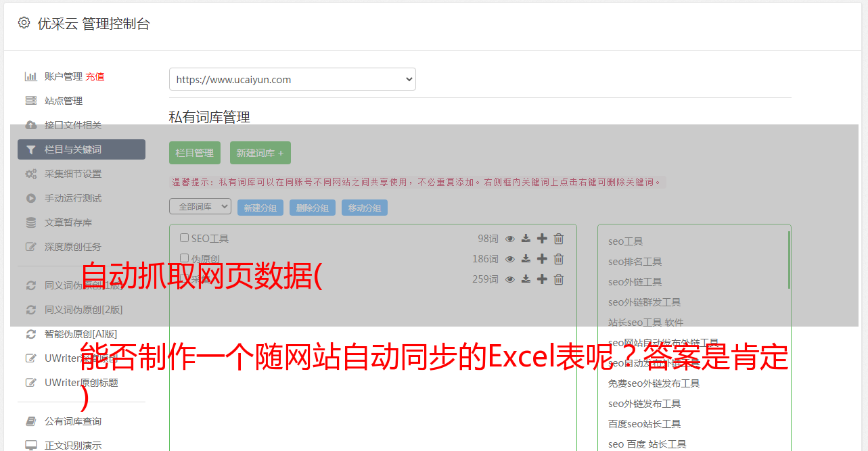Click the 移动分组 button

point(365,208)
